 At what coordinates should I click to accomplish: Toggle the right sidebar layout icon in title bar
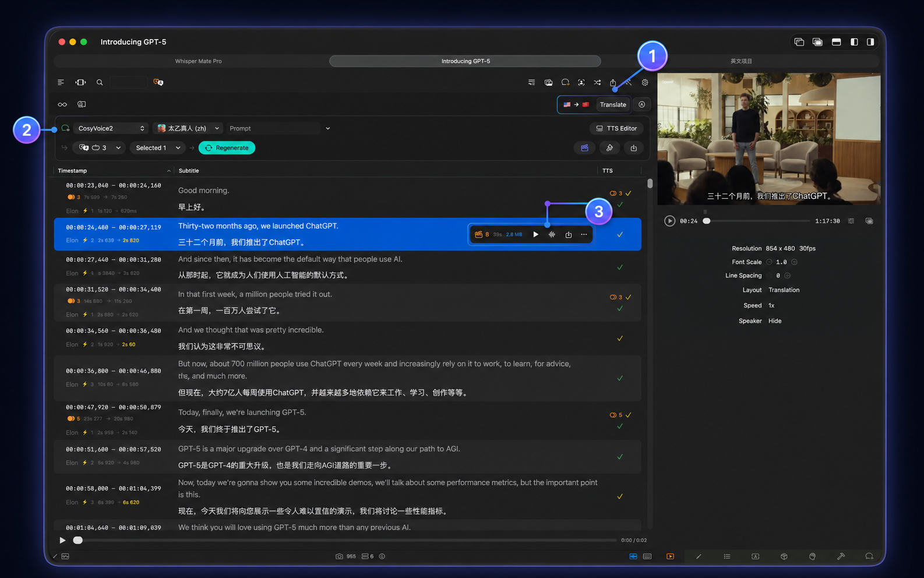pos(870,42)
